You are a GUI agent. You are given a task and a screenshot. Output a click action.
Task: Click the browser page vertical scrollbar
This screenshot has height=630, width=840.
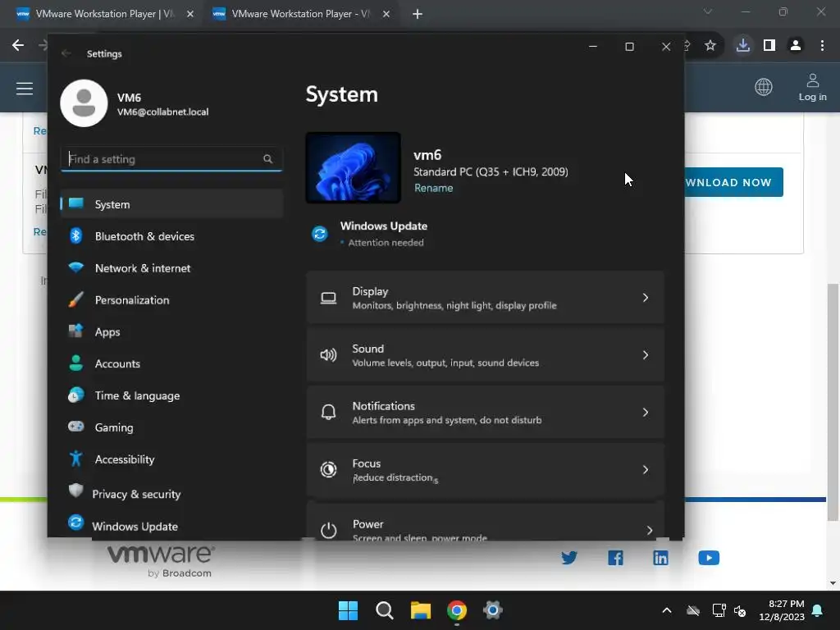coord(833,402)
